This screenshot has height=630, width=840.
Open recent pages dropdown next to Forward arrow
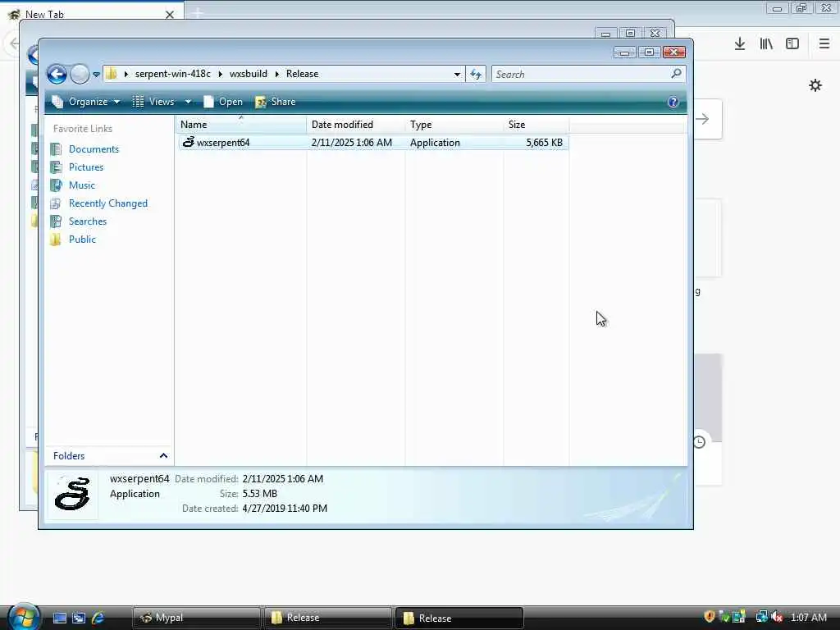point(97,75)
